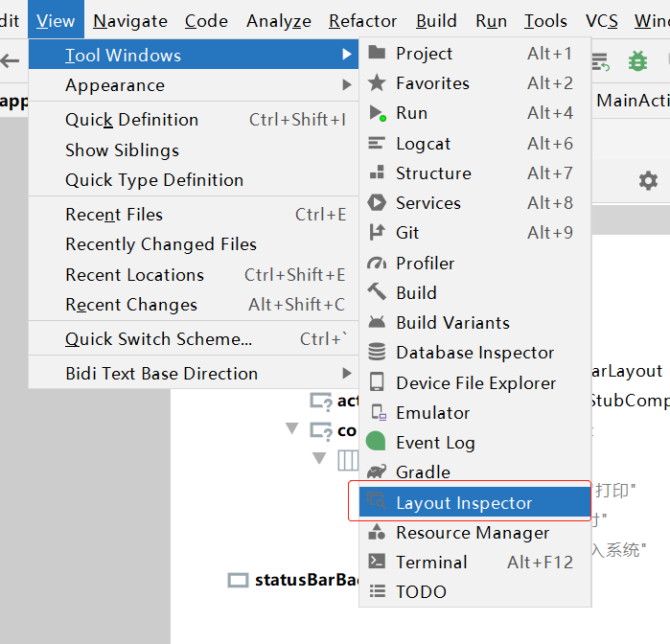Screen dimensions: 670x644
Task: Click the Terminal prompt icon
Action: pos(377,561)
